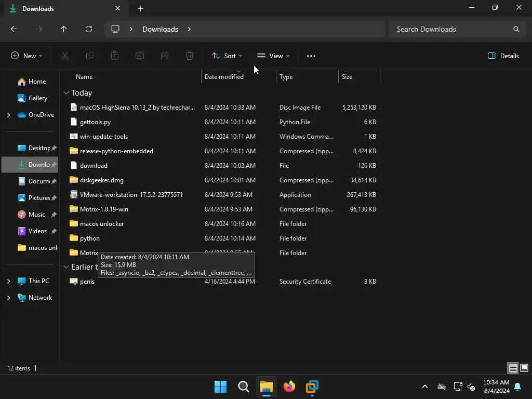The image size is (532, 399).
Task: Close the Downloads tab
Action: click(x=118, y=8)
